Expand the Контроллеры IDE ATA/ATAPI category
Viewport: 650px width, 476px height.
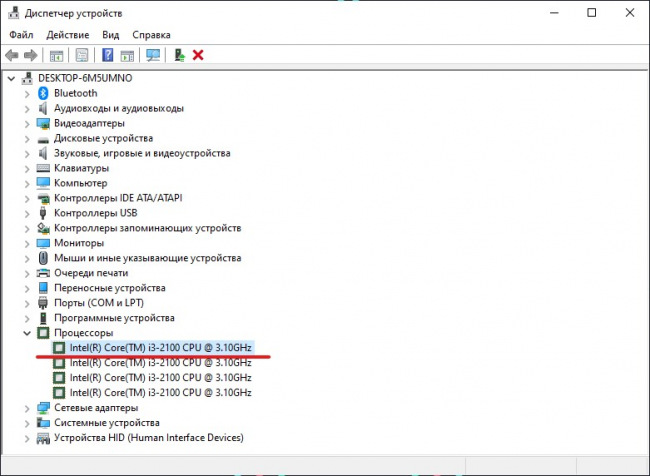click(x=27, y=198)
